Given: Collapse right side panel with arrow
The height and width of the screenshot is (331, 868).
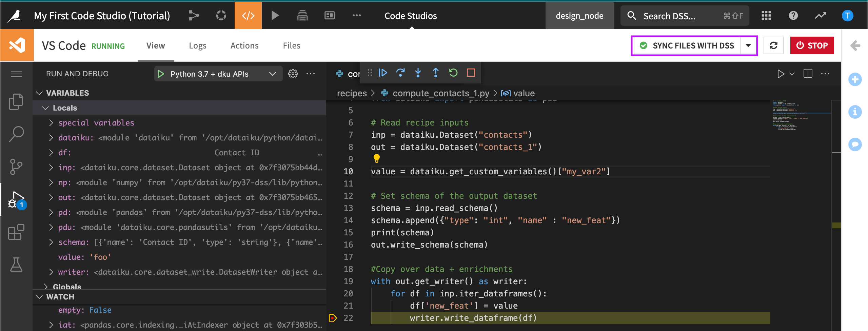Looking at the screenshot, I should pos(855,45).
